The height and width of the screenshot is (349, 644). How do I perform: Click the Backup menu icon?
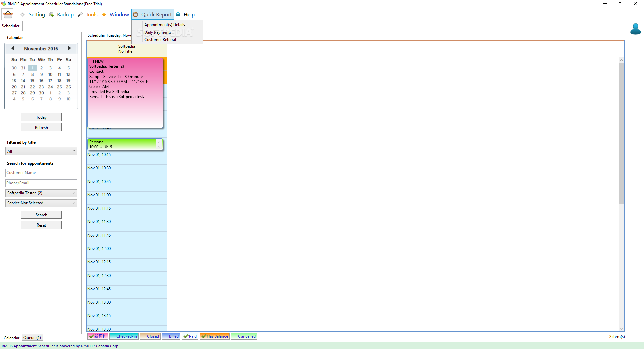click(x=52, y=15)
